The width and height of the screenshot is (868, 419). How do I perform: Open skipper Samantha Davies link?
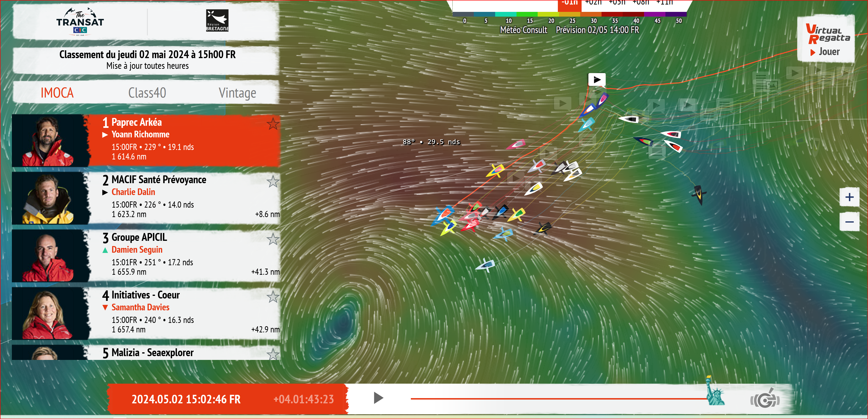click(141, 307)
